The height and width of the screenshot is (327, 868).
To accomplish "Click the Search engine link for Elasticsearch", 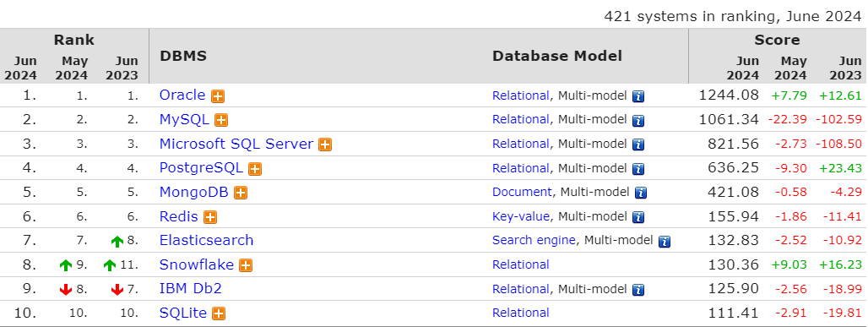I will [534, 240].
